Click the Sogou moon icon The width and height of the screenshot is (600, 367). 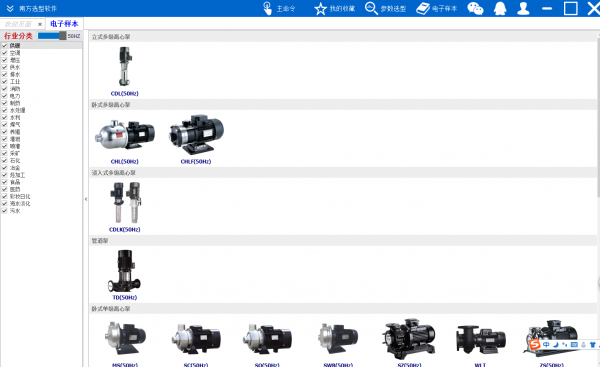pos(556,345)
